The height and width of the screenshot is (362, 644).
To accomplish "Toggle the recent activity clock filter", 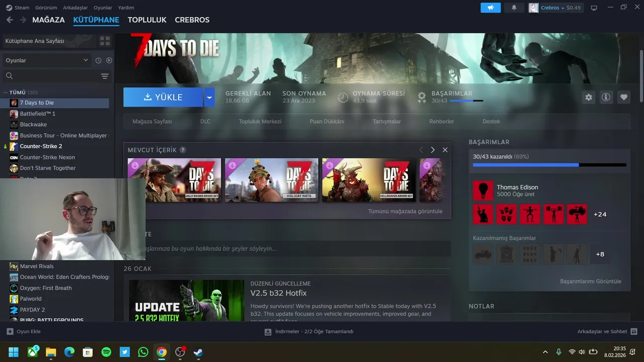I will (x=98, y=60).
